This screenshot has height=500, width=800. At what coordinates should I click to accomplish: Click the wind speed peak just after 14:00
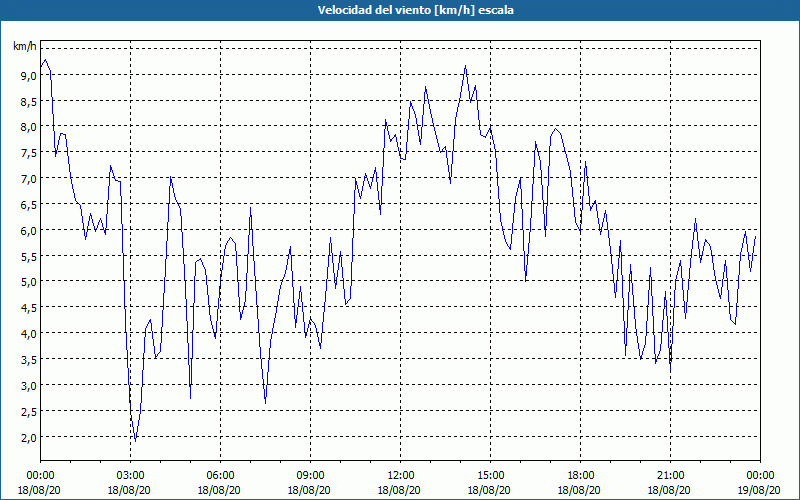[x=465, y=66]
